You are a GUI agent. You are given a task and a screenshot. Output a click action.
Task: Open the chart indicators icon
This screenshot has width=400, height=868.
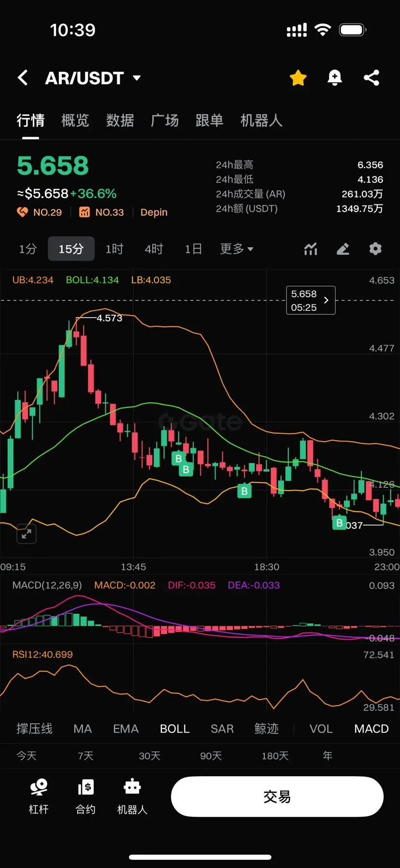click(311, 249)
